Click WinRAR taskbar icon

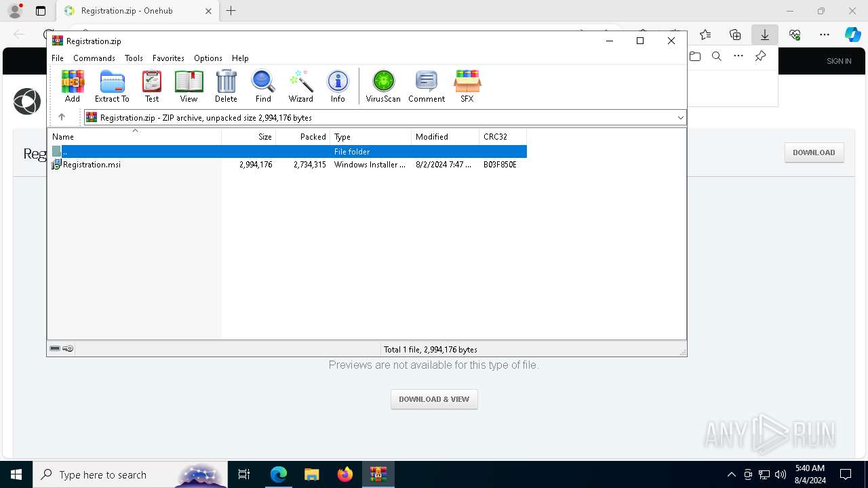(378, 474)
